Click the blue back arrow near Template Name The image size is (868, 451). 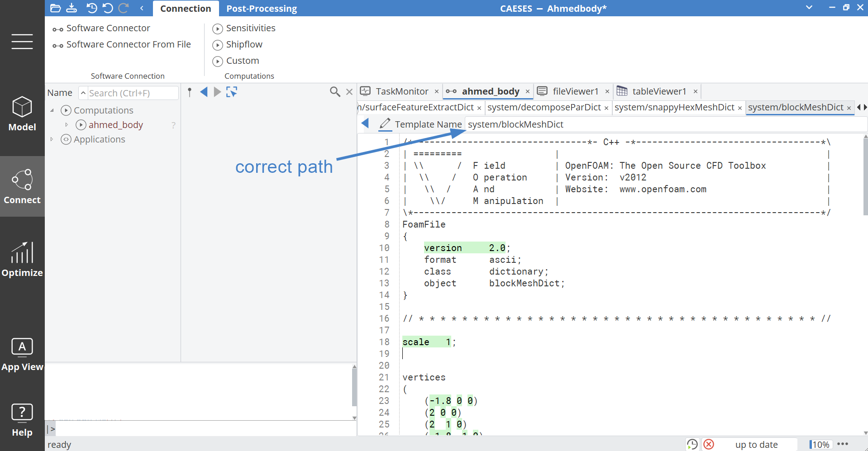[x=365, y=123]
